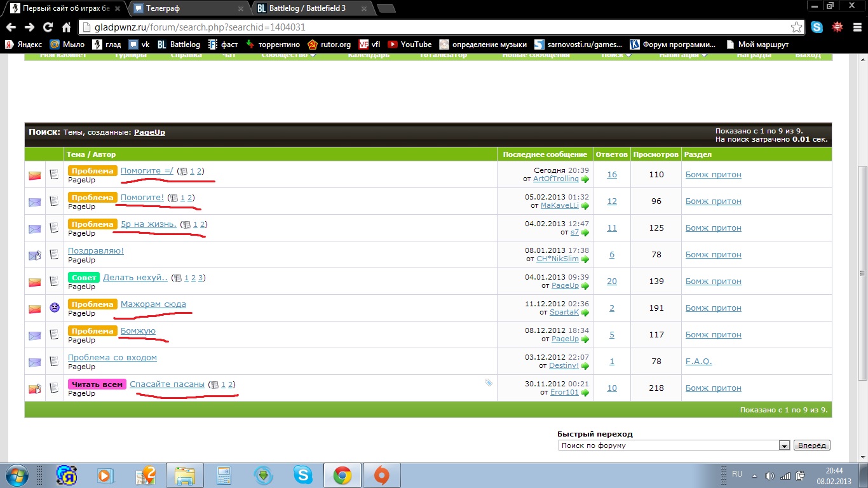Open a new browser tab

(386, 8)
